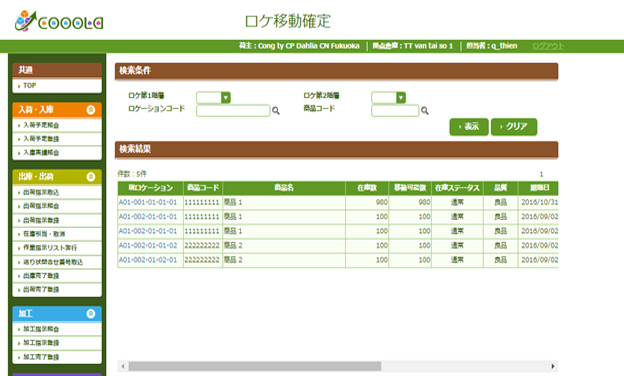Collapse the 加工 menu section
The image size is (624, 376).
tap(91, 314)
